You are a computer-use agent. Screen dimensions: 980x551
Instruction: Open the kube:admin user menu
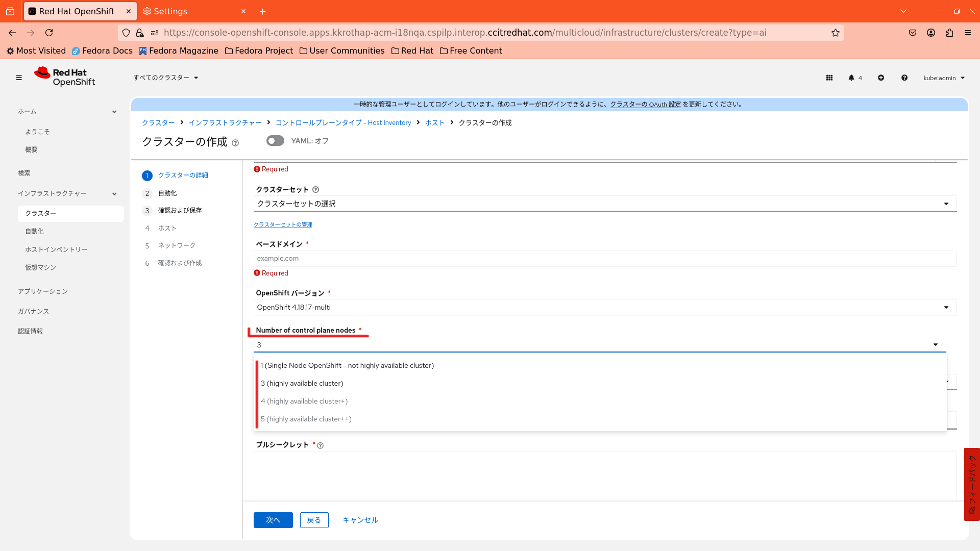944,78
